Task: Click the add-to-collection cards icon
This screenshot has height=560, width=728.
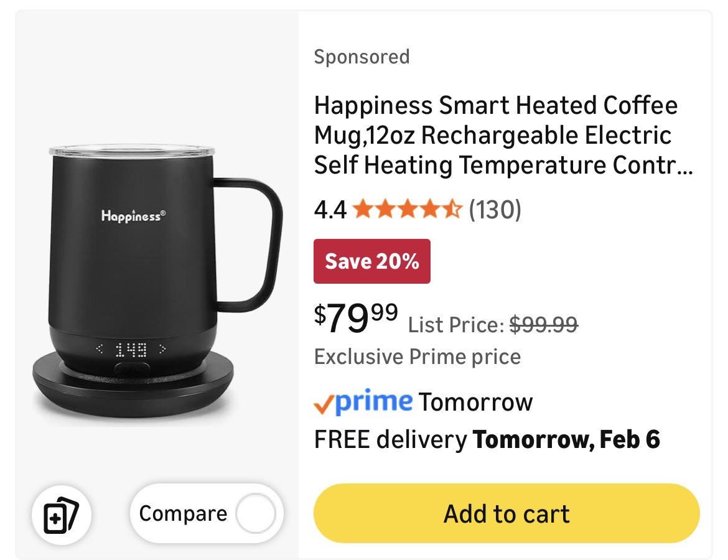Action: 61,515
